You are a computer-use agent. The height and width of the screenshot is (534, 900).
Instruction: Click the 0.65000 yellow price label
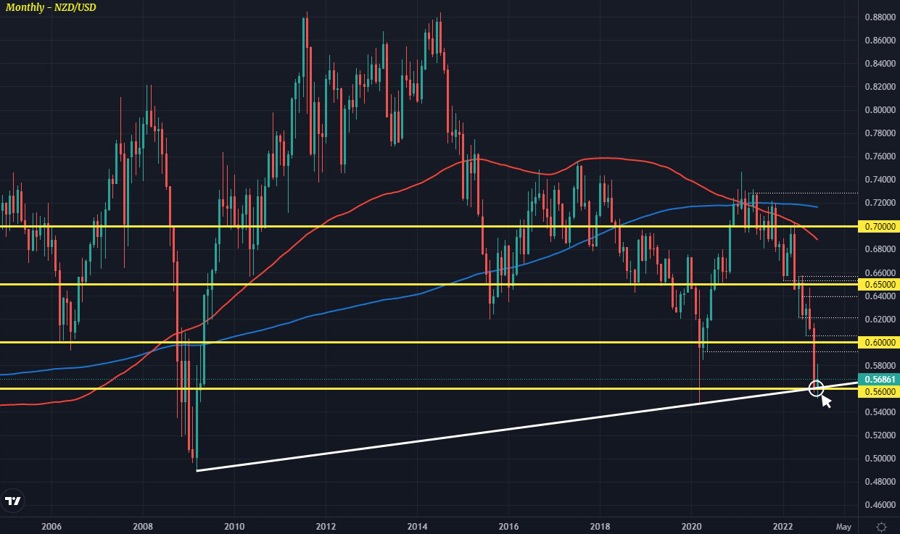tap(879, 284)
